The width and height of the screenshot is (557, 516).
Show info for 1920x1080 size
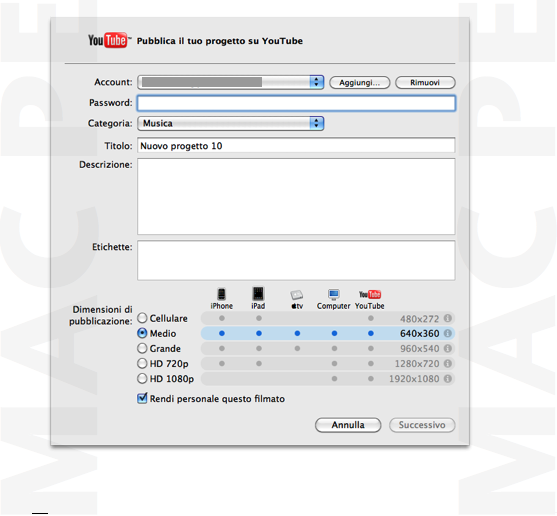(448, 379)
